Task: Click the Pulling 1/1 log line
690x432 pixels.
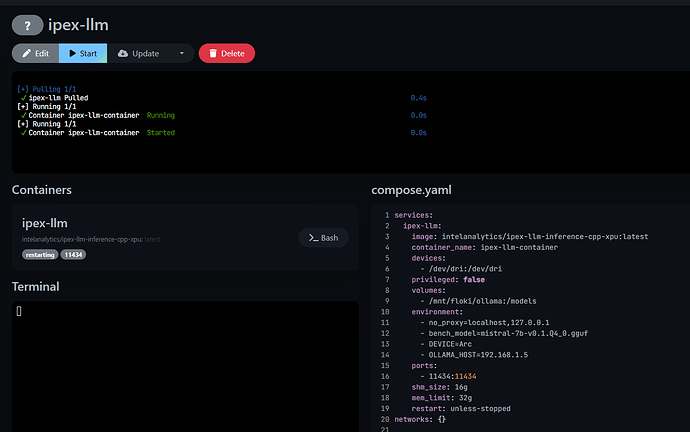Action: pyautogui.click(x=47, y=89)
